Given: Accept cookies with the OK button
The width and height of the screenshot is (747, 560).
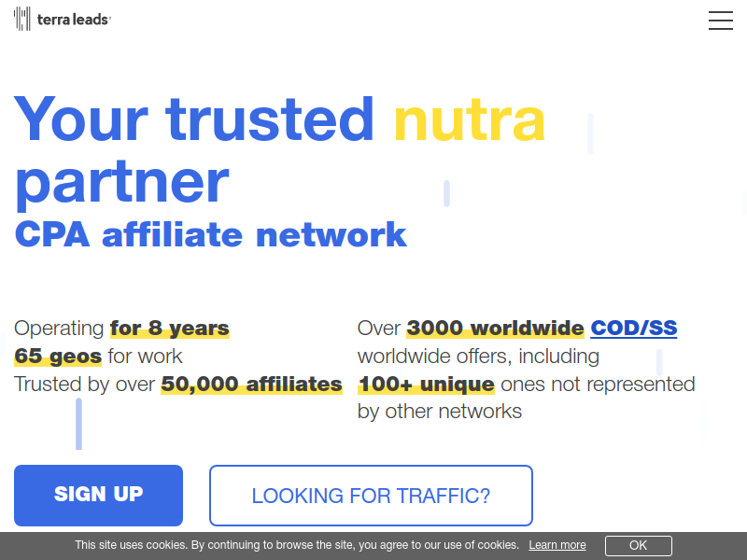Looking at the screenshot, I should pos(639,545).
